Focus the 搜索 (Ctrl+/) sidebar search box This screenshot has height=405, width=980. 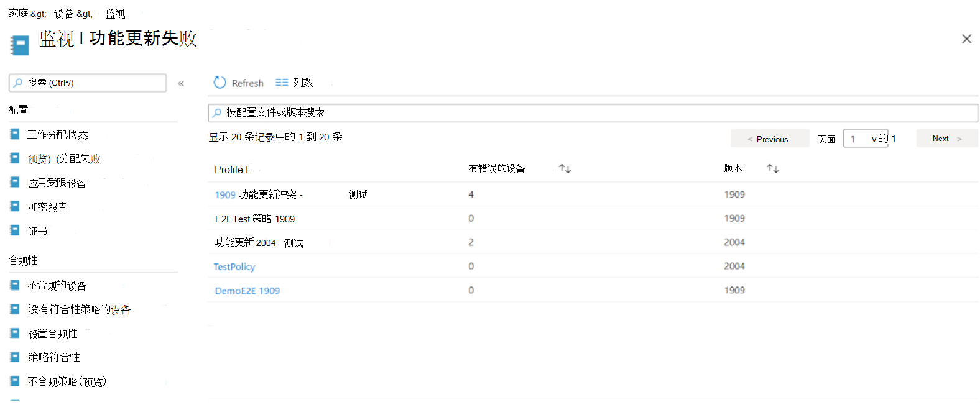click(x=88, y=83)
